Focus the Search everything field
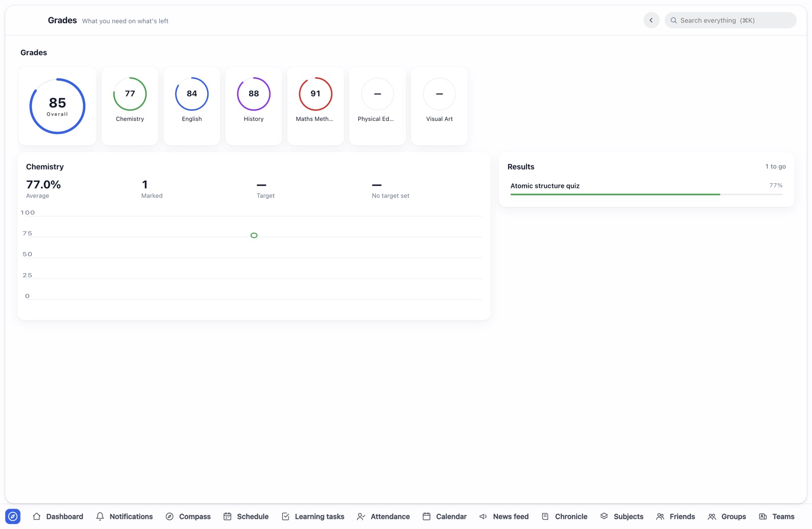The width and height of the screenshot is (812, 529). (x=730, y=20)
